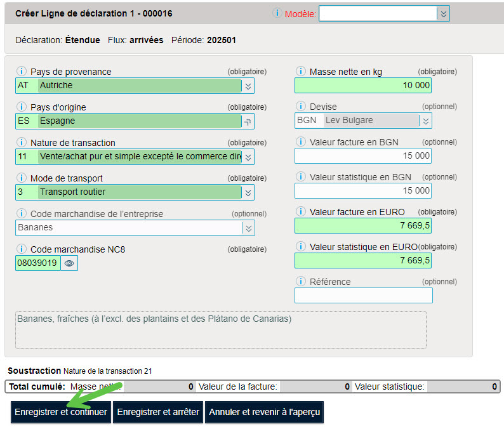Click info icon for Code marchandise NC8
The image size is (504, 429).
click(x=21, y=249)
